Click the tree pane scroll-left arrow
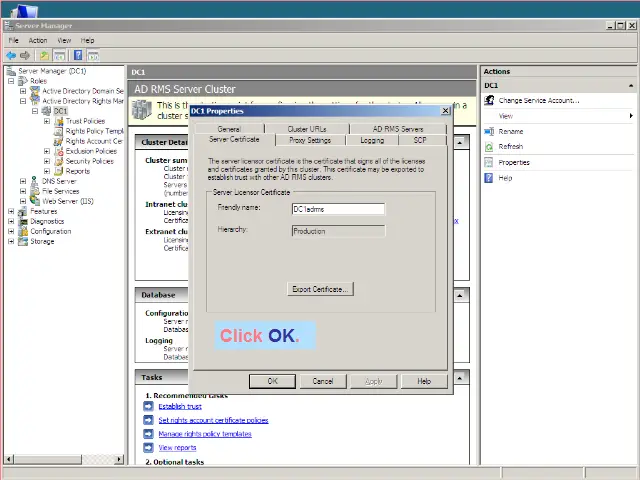640x480 pixels. [x=9, y=459]
